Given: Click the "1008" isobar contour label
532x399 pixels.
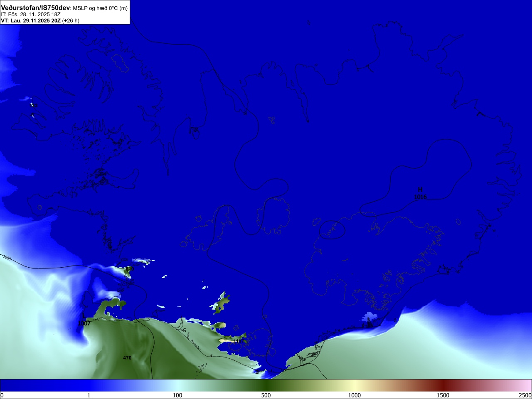Looking at the screenshot, I should [x=7, y=258].
